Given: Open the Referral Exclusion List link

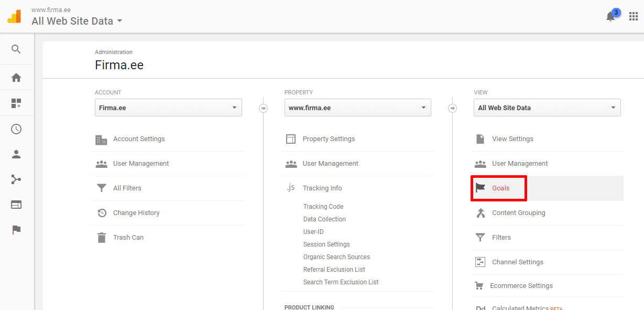Looking at the screenshot, I should tap(334, 270).
